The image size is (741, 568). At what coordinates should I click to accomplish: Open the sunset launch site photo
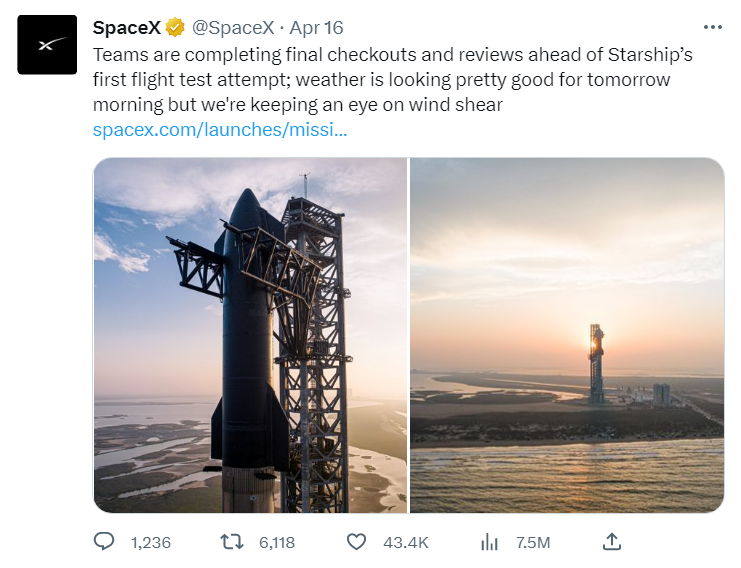click(567, 335)
